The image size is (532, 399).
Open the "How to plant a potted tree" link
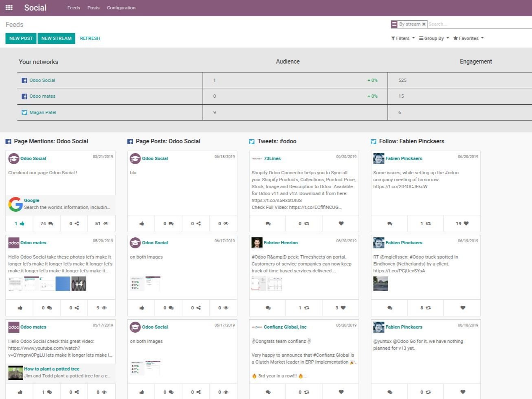(x=51, y=368)
